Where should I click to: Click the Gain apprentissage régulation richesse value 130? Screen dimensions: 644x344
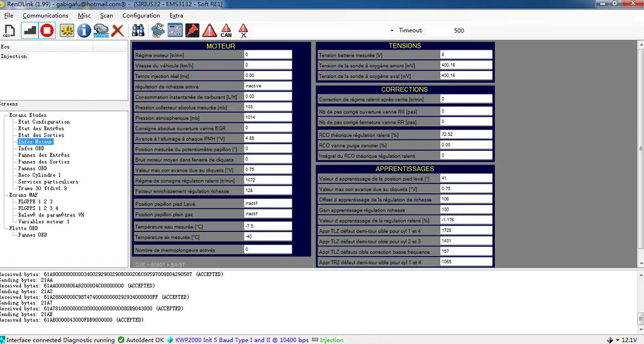(x=466, y=209)
